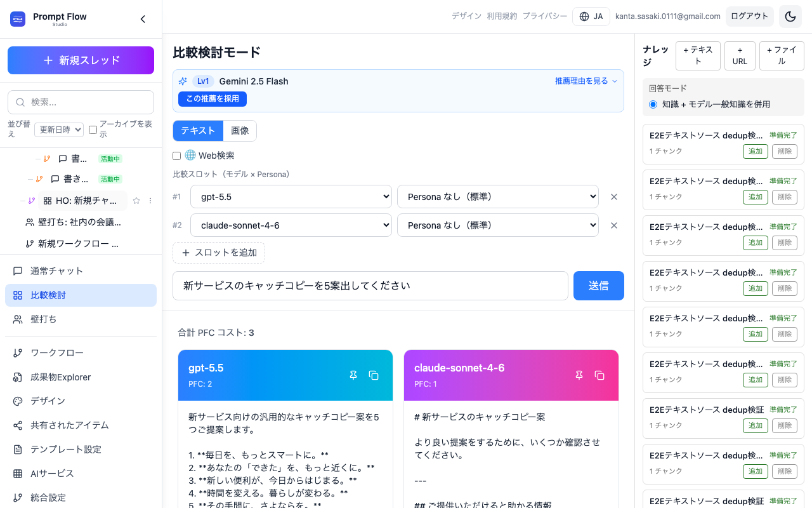Click the thread search field
Image resolution: width=812 pixels, height=508 pixels.
point(81,102)
